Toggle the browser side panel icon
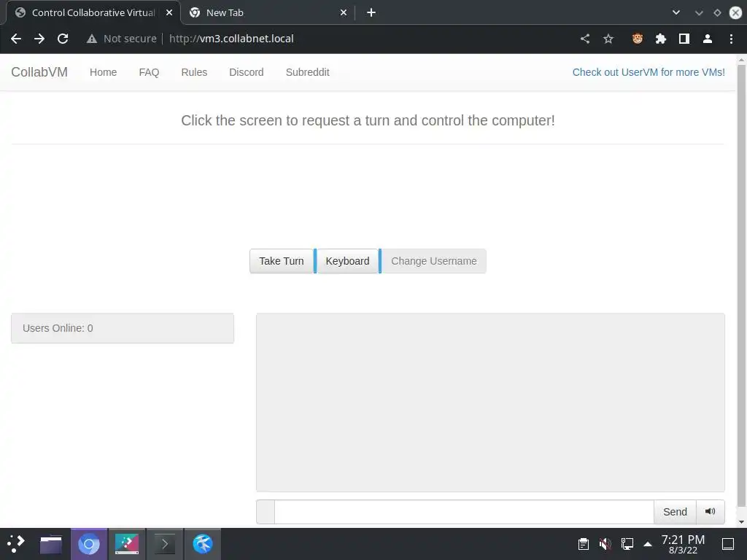This screenshot has height=560, width=747. (x=684, y=39)
